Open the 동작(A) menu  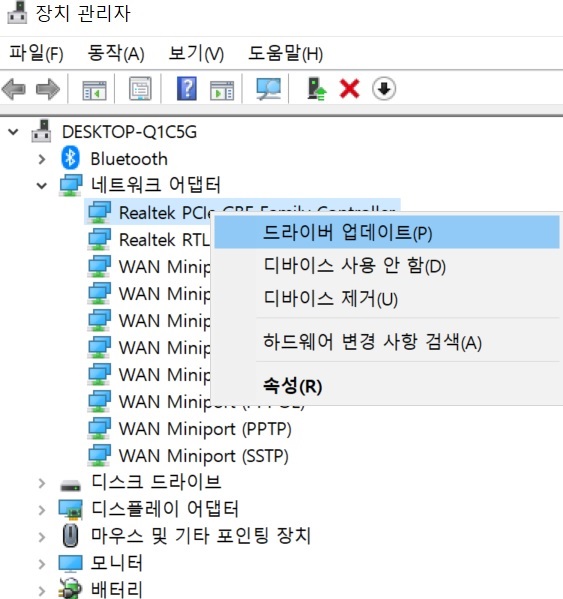pos(116,53)
